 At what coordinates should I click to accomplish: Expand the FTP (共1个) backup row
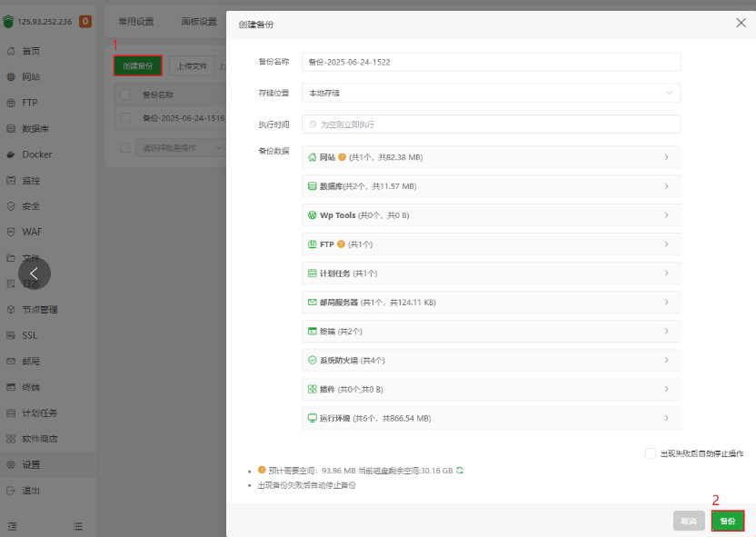point(491,244)
